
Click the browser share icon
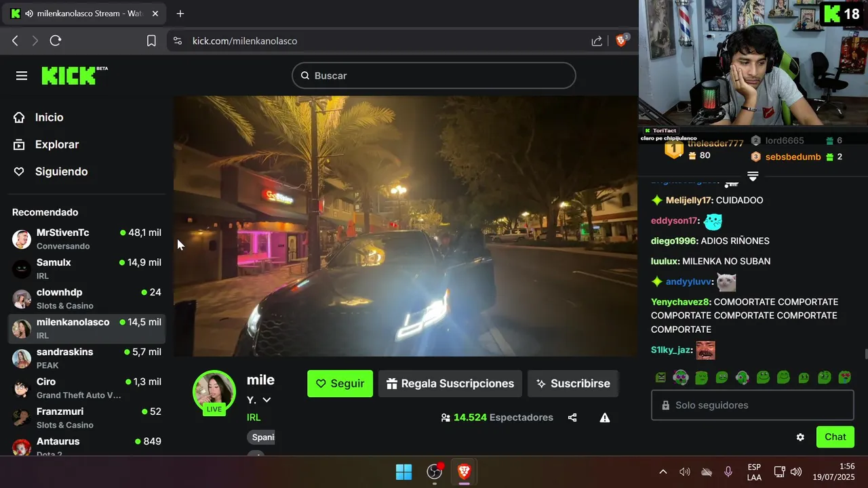tap(597, 41)
